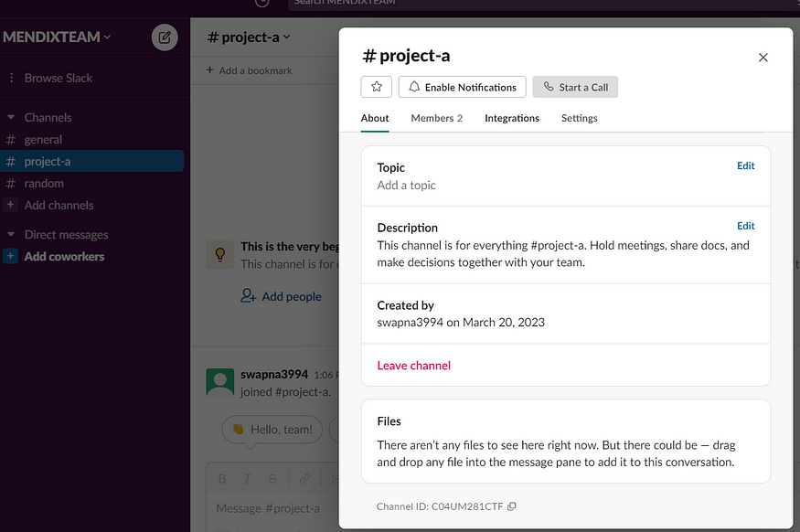Star the project-a channel

pos(377,87)
